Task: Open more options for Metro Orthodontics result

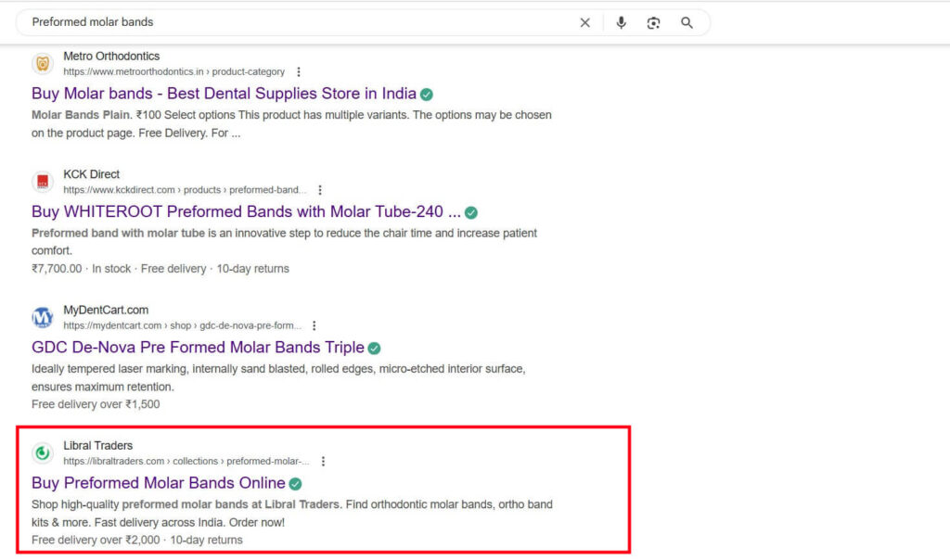Action: 298,71
